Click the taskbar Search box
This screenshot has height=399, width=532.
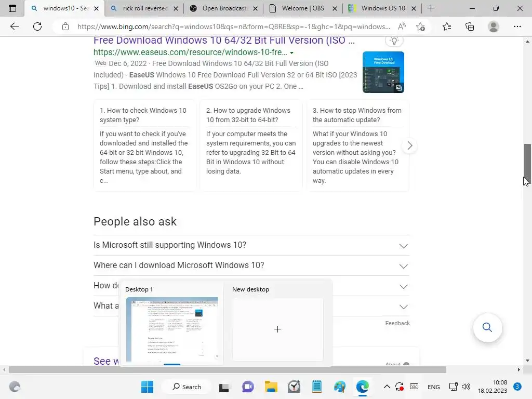pyautogui.click(x=187, y=387)
